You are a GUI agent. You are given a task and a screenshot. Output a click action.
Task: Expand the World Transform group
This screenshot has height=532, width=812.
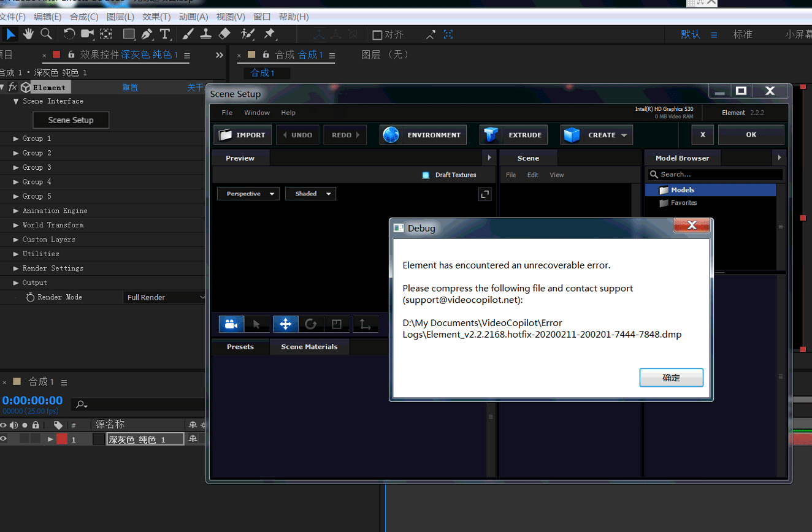(x=17, y=225)
